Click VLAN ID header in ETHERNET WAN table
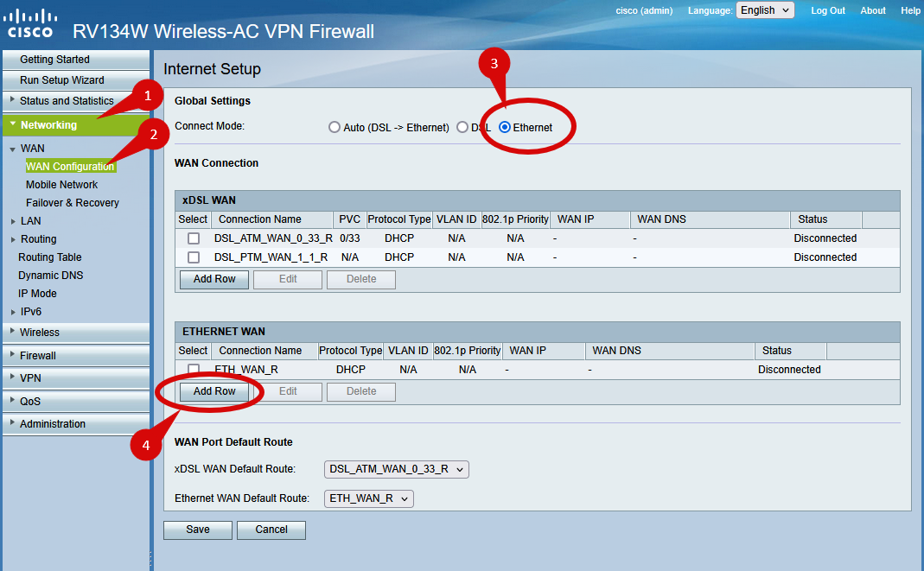This screenshot has width=924, height=571. pos(408,351)
